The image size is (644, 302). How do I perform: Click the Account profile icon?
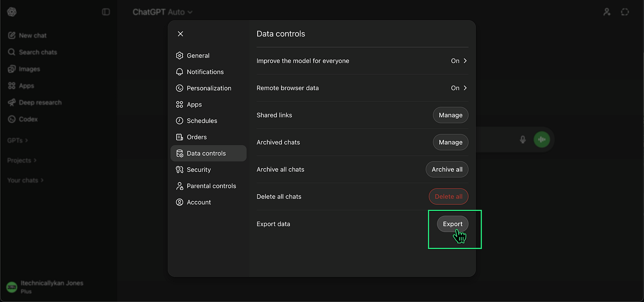coord(179,203)
